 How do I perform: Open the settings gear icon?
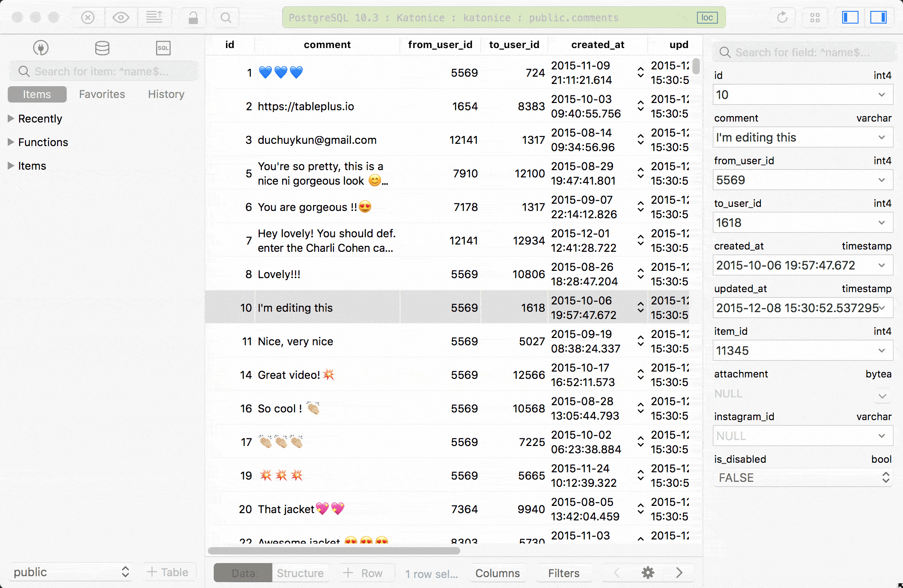pyautogui.click(x=648, y=573)
